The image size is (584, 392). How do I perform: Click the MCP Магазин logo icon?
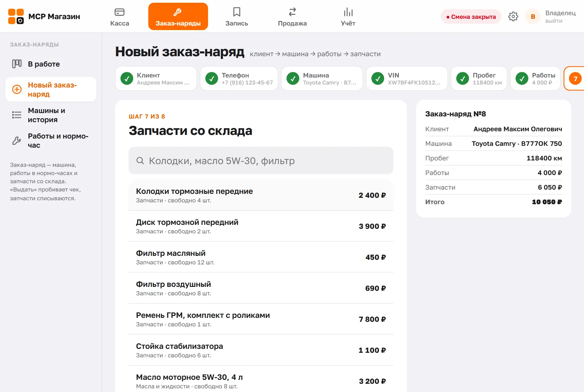point(16,16)
